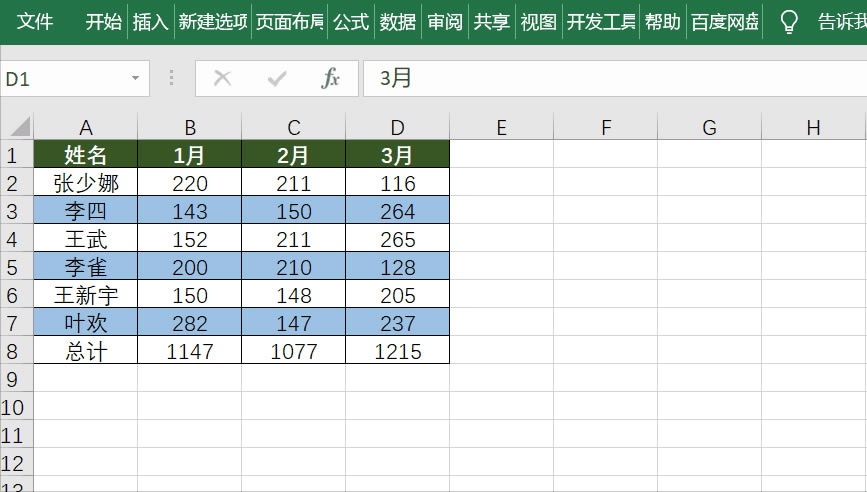Click the total cell 1077
This screenshot has height=492, width=867.
[294, 351]
